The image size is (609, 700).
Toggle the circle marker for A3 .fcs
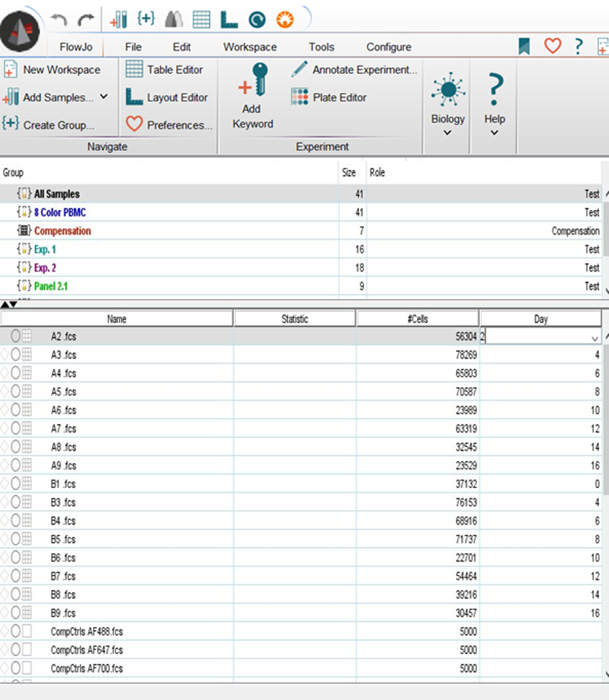[x=15, y=355]
